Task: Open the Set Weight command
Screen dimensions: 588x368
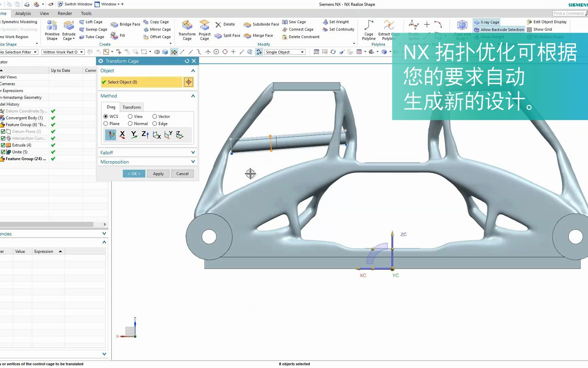Action: click(x=336, y=22)
